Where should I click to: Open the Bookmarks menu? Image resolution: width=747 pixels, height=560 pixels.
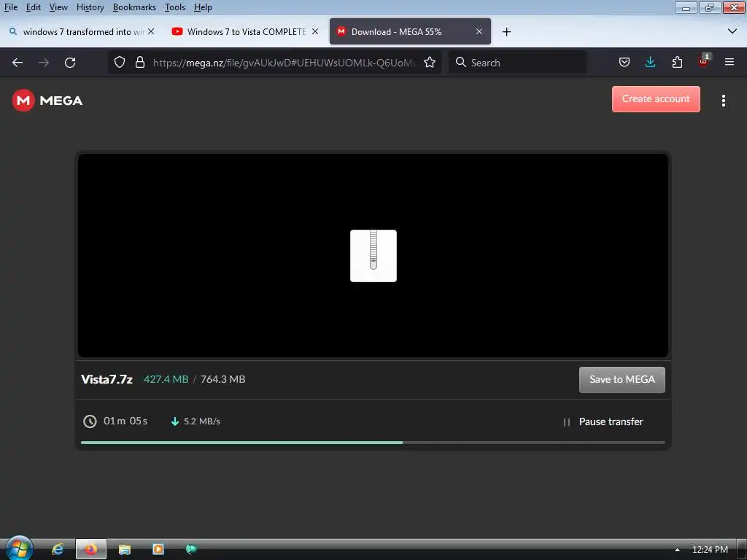pos(134,7)
